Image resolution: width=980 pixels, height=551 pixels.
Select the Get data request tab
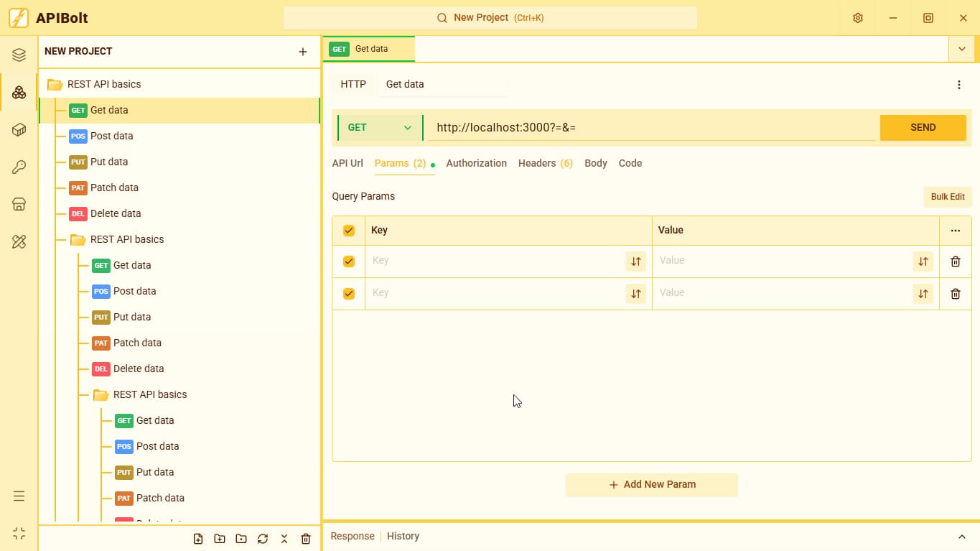click(369, 49)
